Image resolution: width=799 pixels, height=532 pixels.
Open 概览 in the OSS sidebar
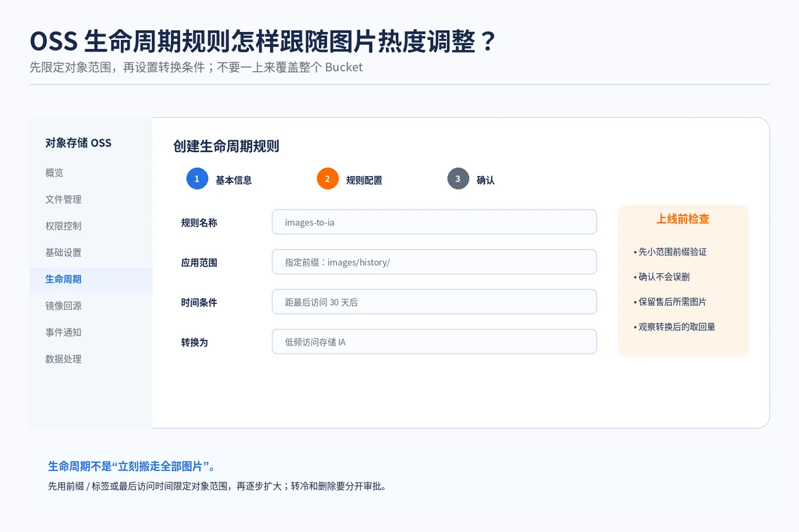(x=54, y=173)
